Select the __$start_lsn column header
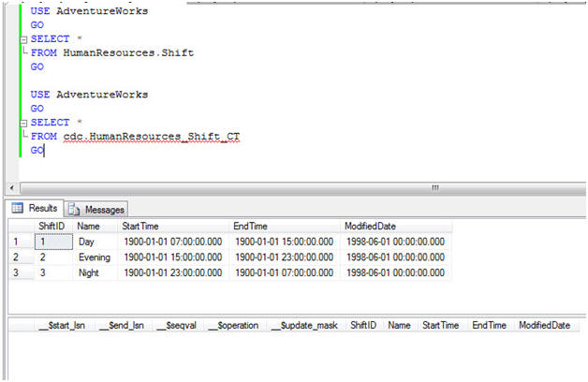Viewport: 588px width, 382px height. pyautogui.click(x=63, y=326)
